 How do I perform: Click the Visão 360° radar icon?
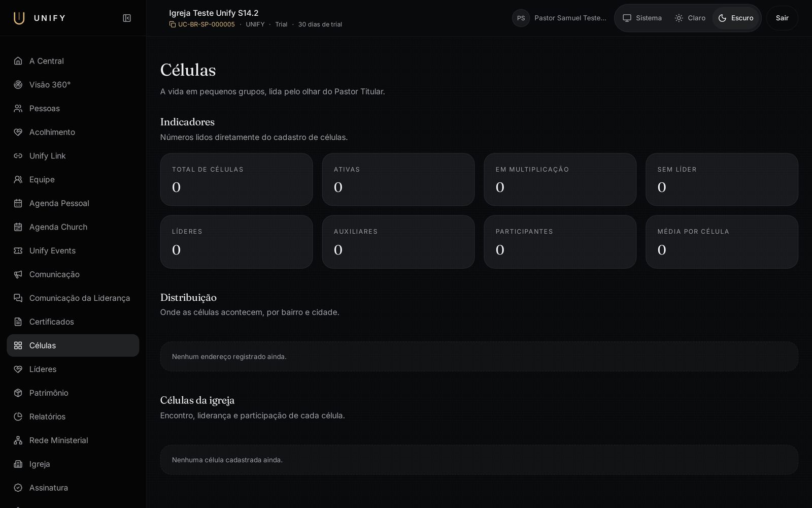tap(18, 85)
